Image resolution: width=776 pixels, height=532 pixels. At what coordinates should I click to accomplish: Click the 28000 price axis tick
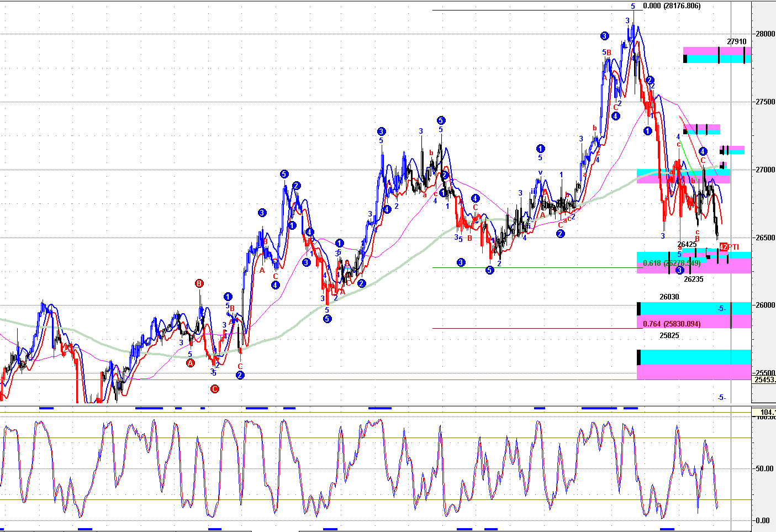(765, 34)
